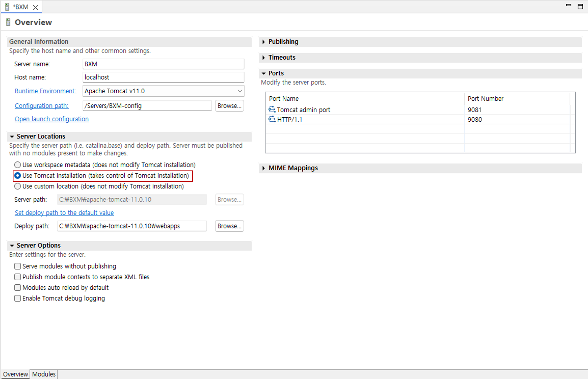Screen dimensions: 588x379
Task: Close the BXM editor tab
Action: coord(35,7)
